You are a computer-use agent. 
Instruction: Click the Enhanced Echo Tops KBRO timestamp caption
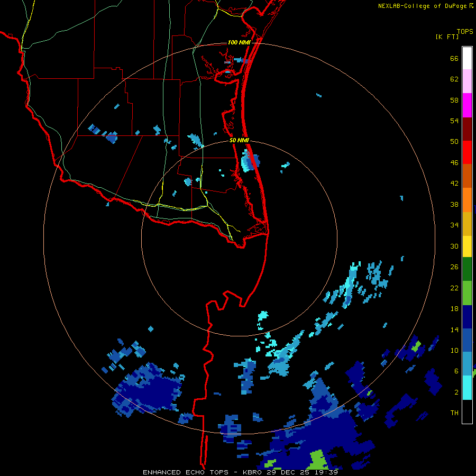pyautogui.click(x=240, y=472)
